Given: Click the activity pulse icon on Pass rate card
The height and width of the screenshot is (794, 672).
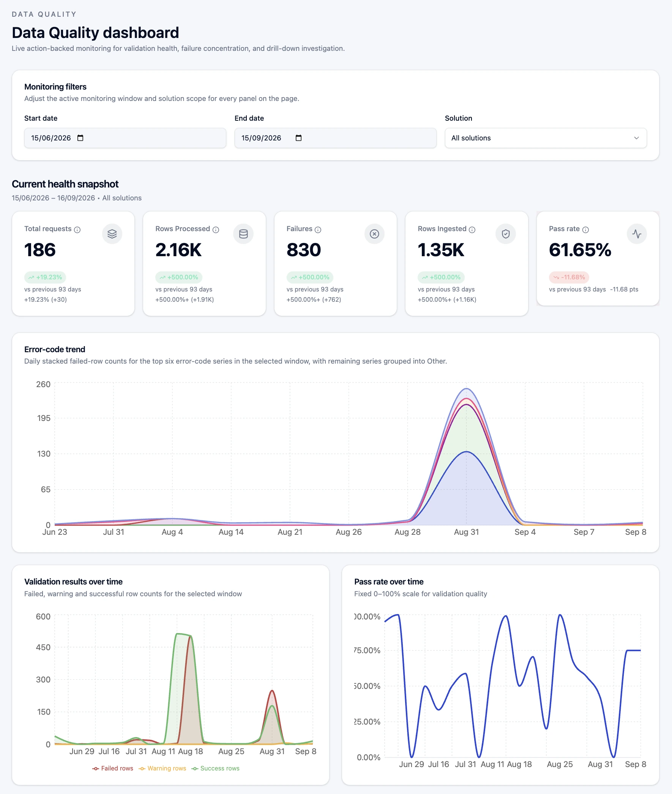Looking at the screenshot, I should coord(637,234).
